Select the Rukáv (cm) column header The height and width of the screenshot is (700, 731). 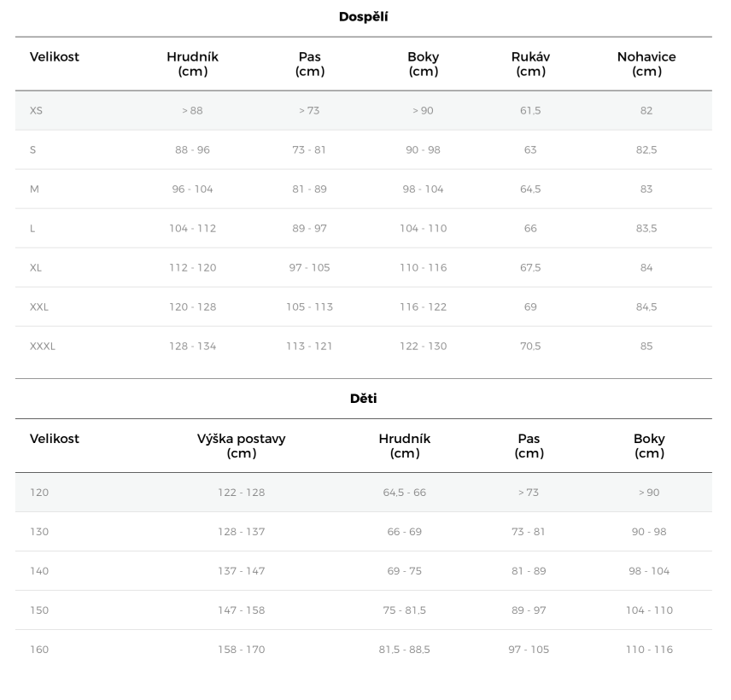pyautogui.click(x=530, y=64)
